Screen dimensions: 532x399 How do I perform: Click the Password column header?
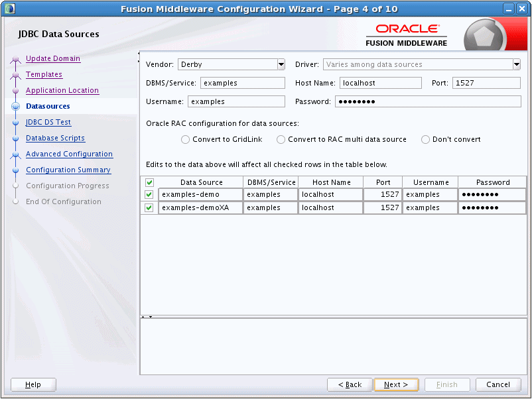(x=493, y=182)
